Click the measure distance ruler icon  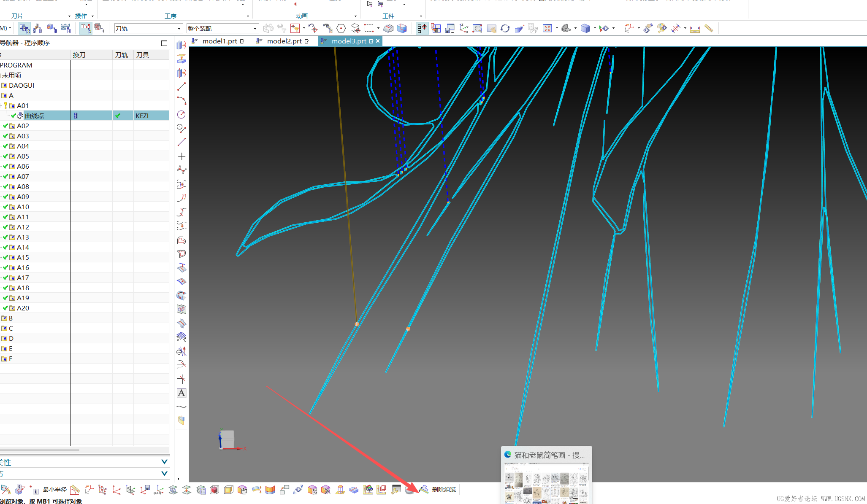click(x=695, y=29)
